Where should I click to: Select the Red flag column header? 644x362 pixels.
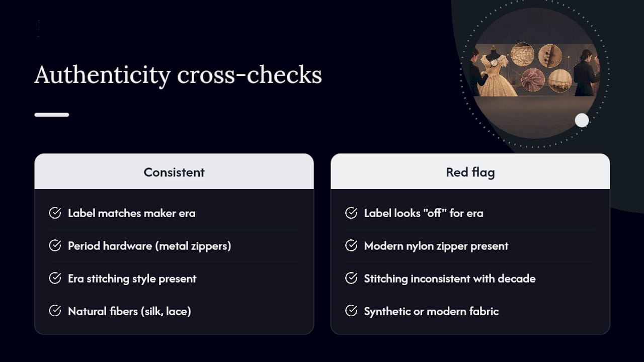click(x=470, y=171)
